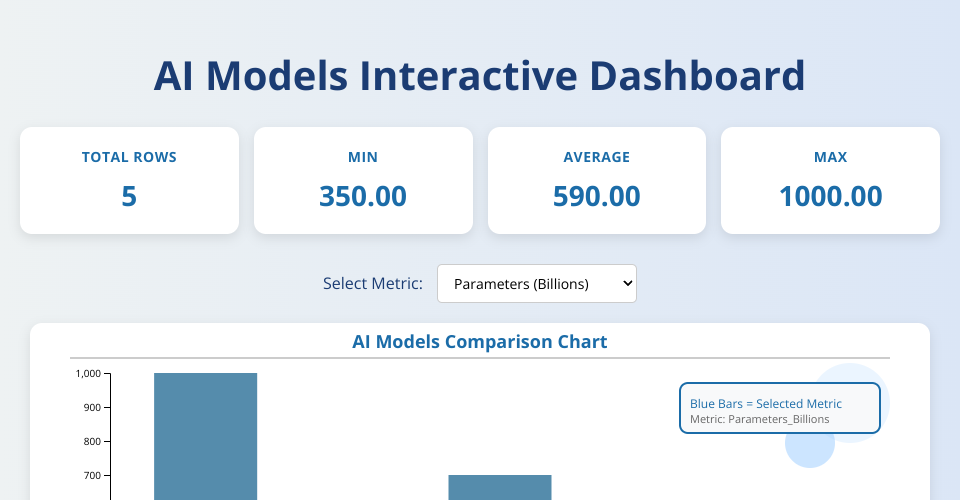Click the maximum value 1000.00
The width and height of the screenshot is (960, 500).
830,196
